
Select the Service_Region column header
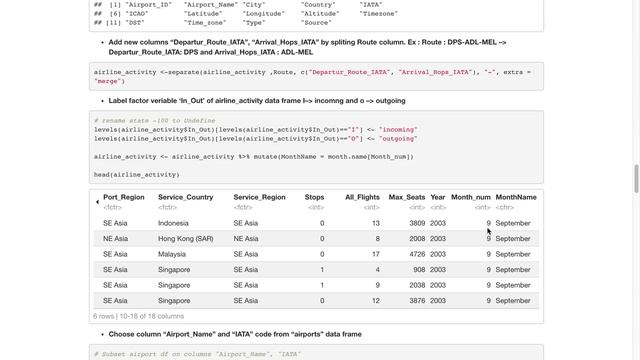click(x=259, y=197)
